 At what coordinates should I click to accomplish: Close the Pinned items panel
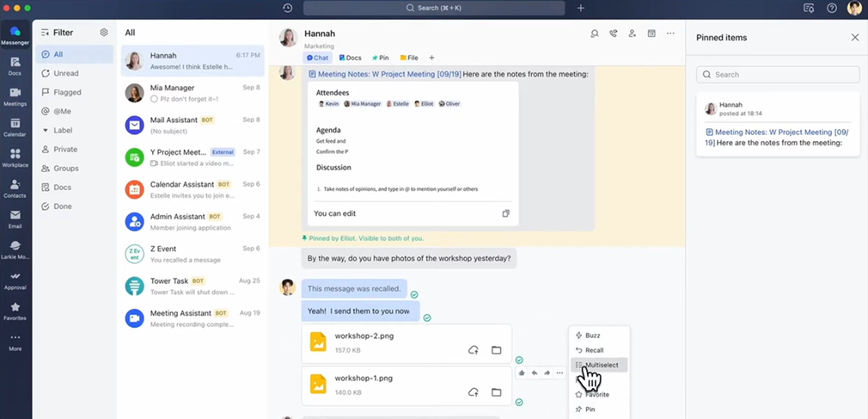click(x=854, y=38)
